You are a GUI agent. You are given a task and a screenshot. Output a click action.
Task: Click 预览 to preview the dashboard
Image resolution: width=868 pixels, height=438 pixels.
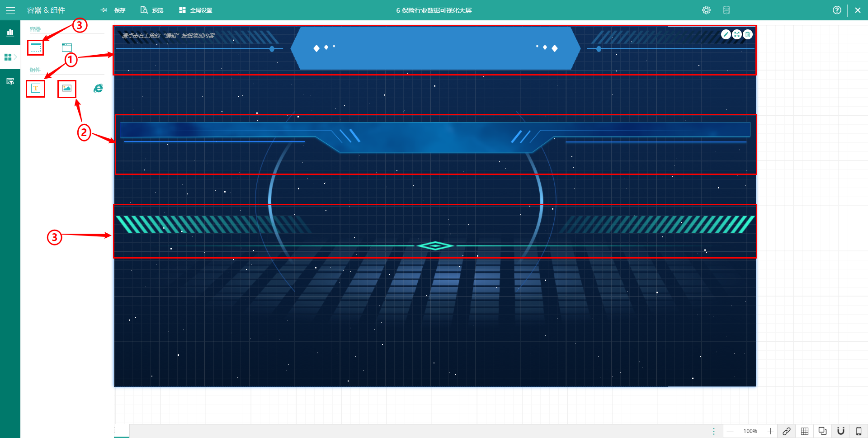point(152,10)
